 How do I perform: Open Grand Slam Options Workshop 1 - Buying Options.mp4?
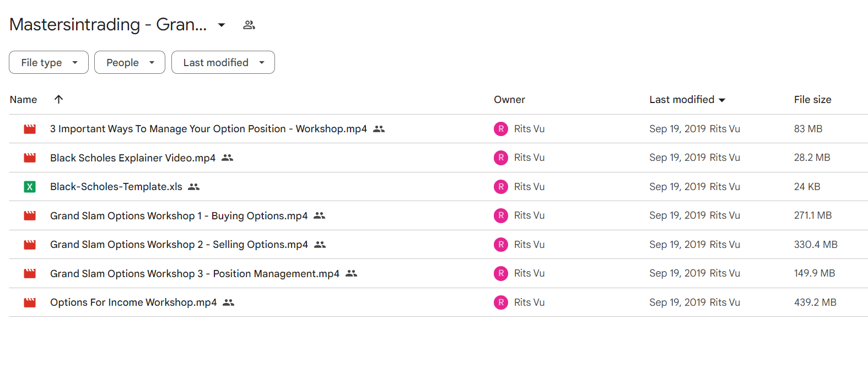(x=179, y=216)
